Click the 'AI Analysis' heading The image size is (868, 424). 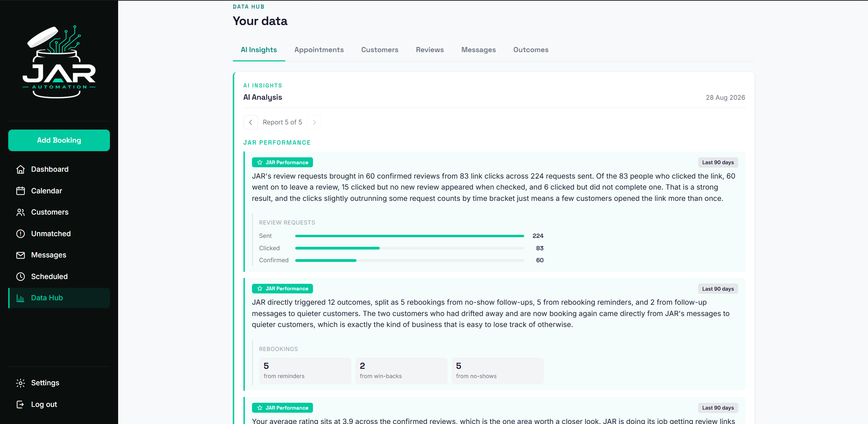(x=263, y=97)
